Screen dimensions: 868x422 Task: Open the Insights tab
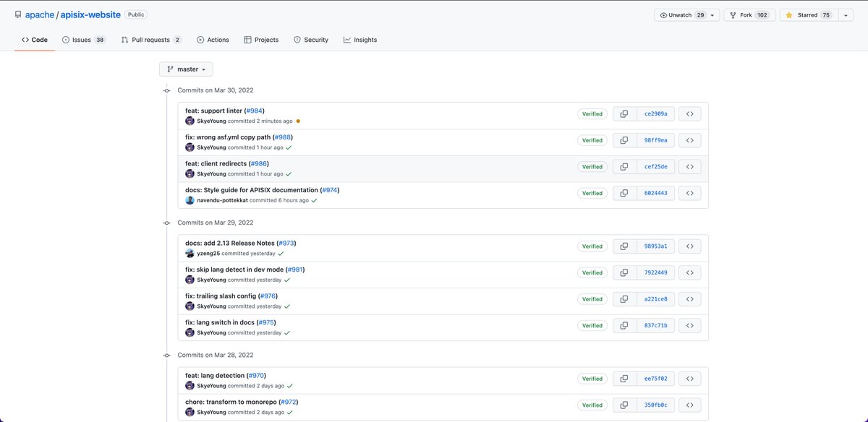[359, 40]
